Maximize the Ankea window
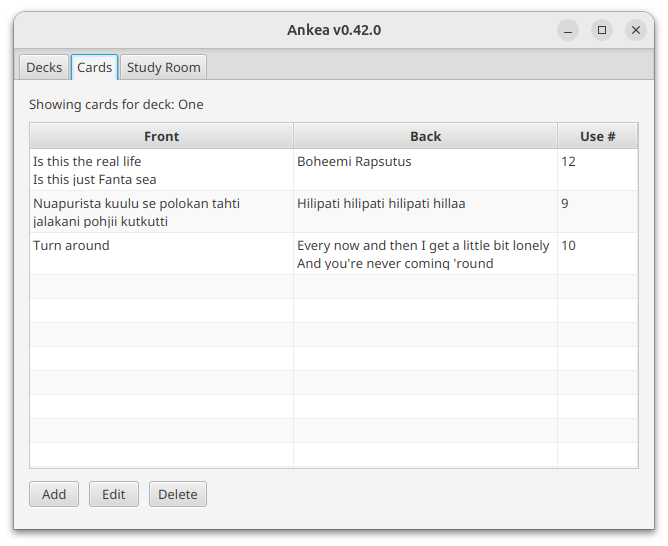668x546 pixels. click(602, 30)
